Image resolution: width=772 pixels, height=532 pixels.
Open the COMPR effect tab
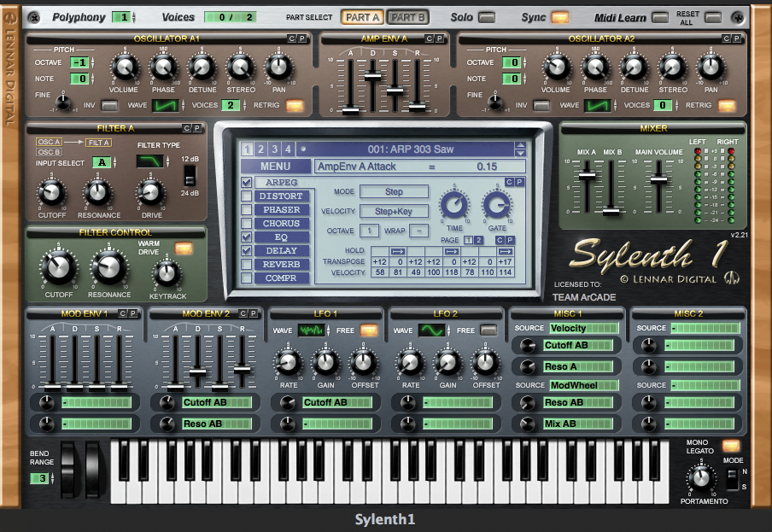click(281, 278)
